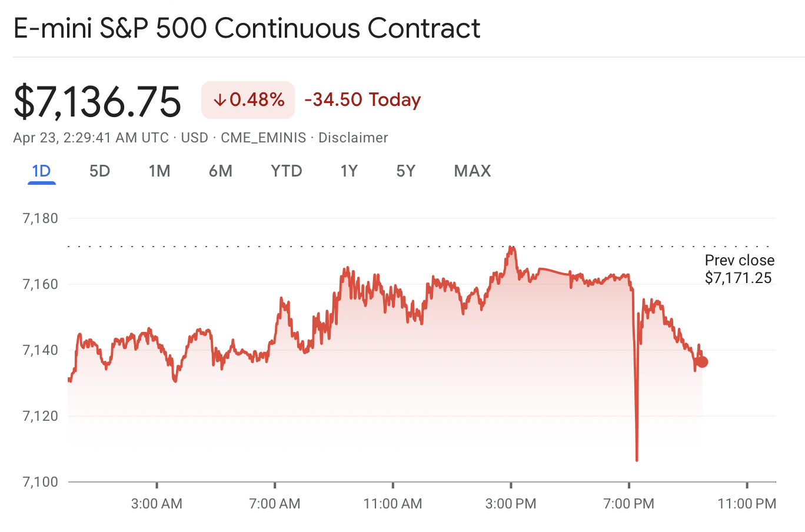Click the Prev close $7,171.25 label
The width and height of the screenshot is (805, 532).
(x=739, y=269)
